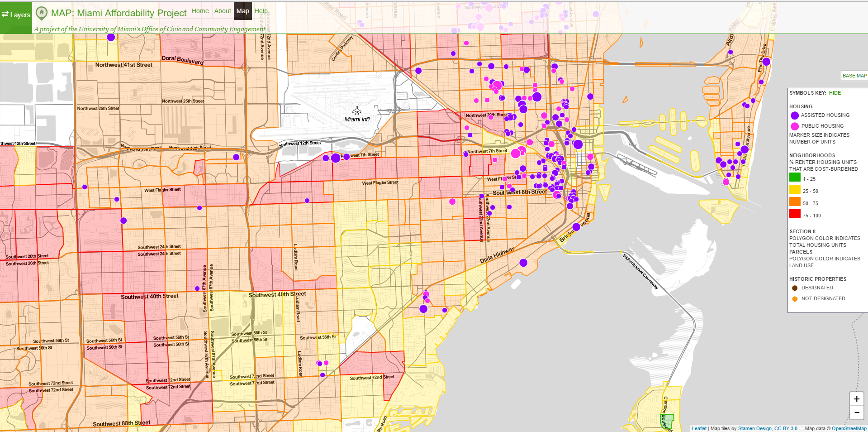Select the Map tab
868x432 pixels.
[242, 11]
